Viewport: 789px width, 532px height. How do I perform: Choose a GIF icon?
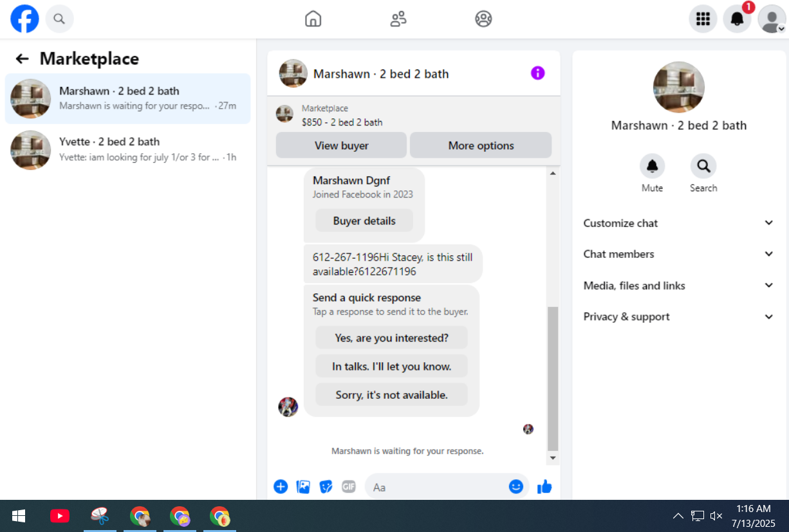(x=349, y=487)
